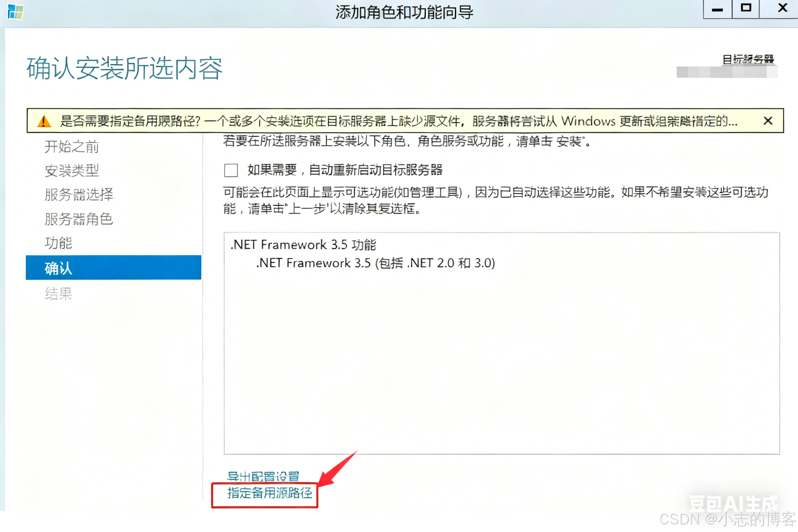Open the 指定备用源路径 link

click(x=269, y=493)
